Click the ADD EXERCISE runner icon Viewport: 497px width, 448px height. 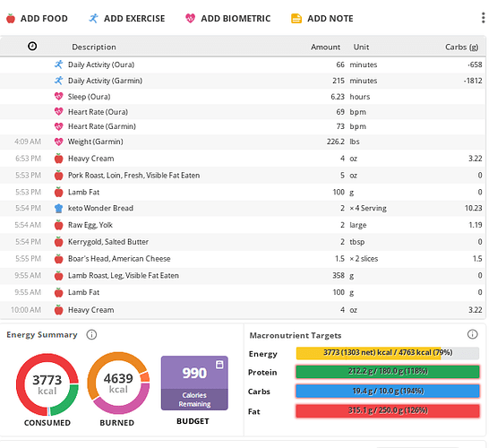tap(93, 19)
